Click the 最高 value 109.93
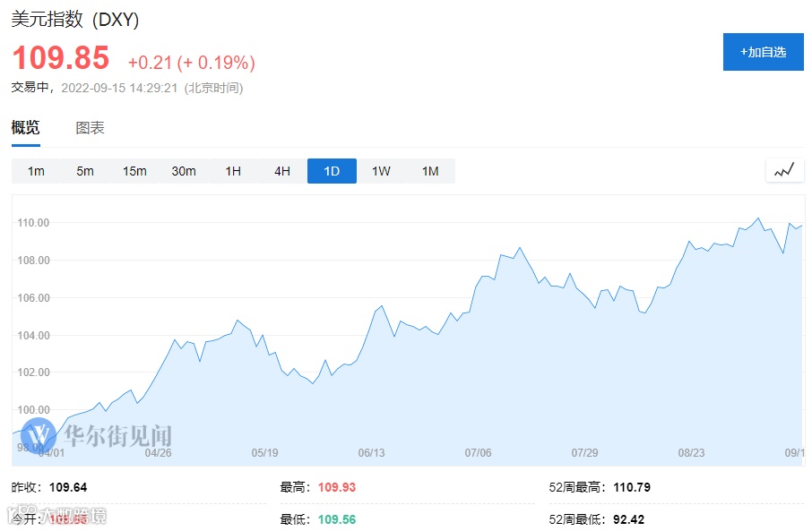This screenshot has width=812, height=531. [x=337, y=487]
